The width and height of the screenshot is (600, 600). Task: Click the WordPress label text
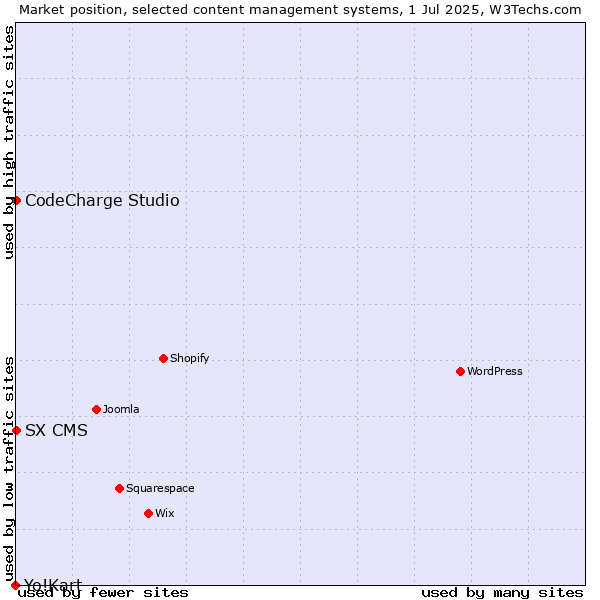pos(495,371)
